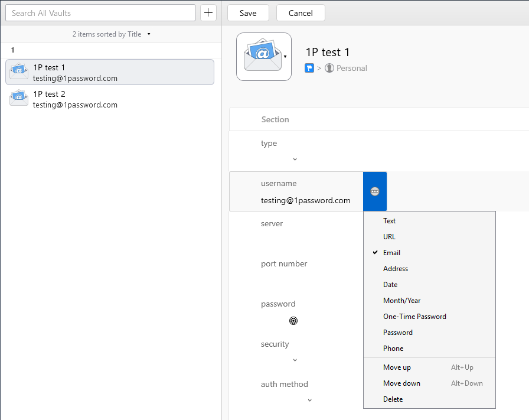Select the 1P test 2 list item
529x420 pixels.
pyautogui.click(x=110, y=99)
